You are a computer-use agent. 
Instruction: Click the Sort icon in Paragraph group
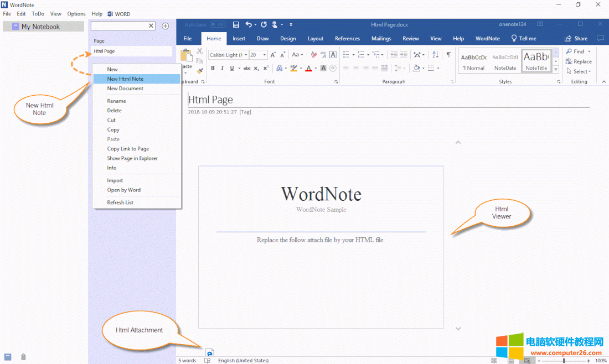(x=435, y=55)
